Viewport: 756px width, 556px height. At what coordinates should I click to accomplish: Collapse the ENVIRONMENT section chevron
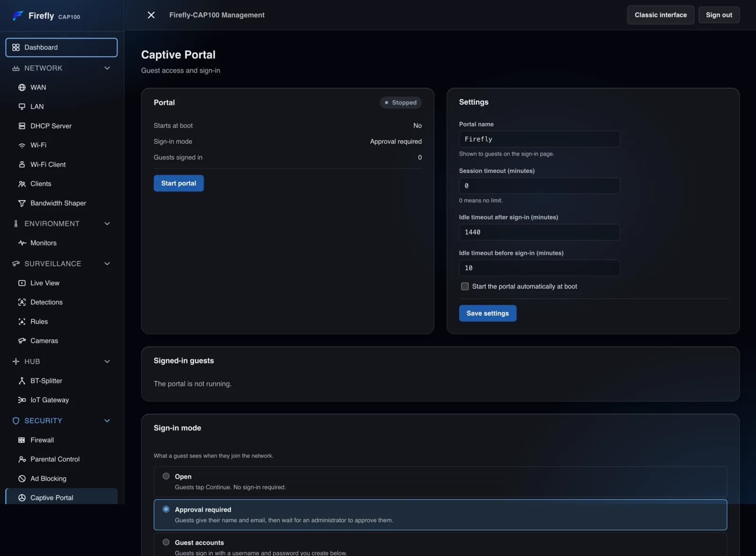(x=107, y=223)
